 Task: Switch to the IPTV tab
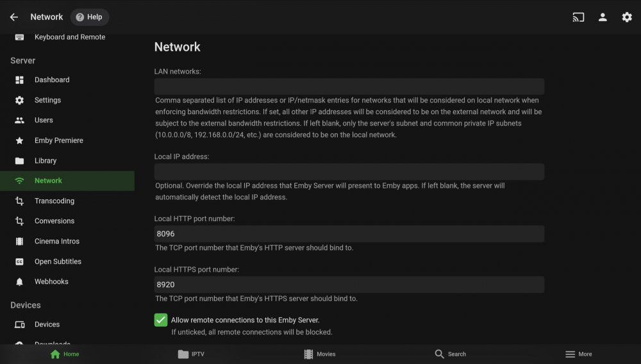click(191, 354)
